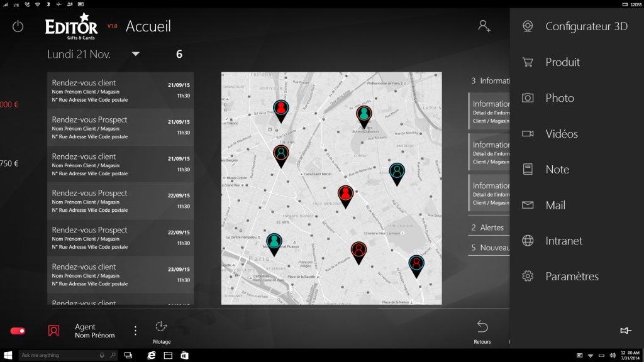Expand the Lundi 21 Nov. date dropdown
Viewport: 644px width, 362px height.
click(x=135, y=54)
